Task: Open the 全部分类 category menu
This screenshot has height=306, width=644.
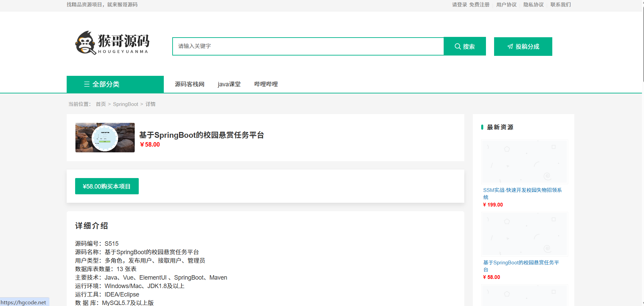Action: click(x=115, y=84)
